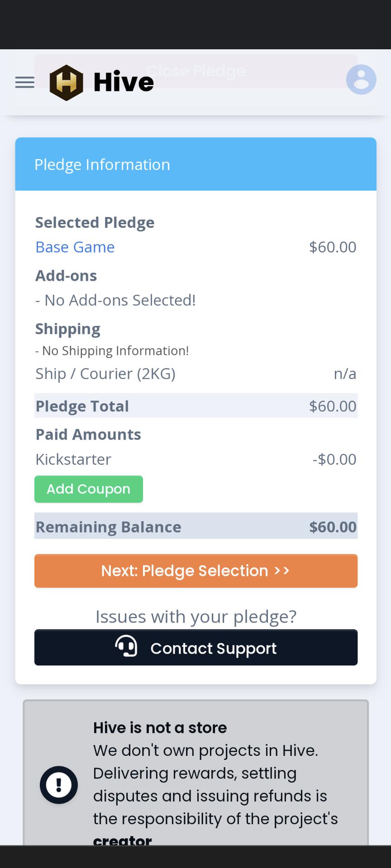Tap the 'Issues with your pledge?' text
This screenshot has height=868, width=391.
pos(196,617)
